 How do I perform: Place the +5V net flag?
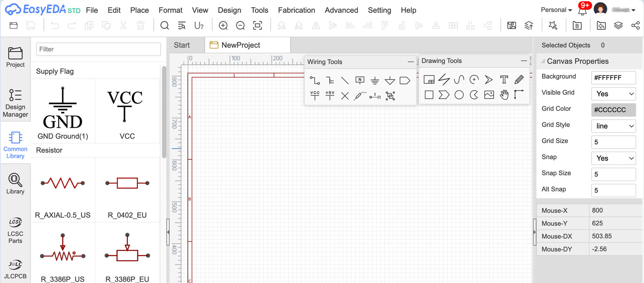330,96
